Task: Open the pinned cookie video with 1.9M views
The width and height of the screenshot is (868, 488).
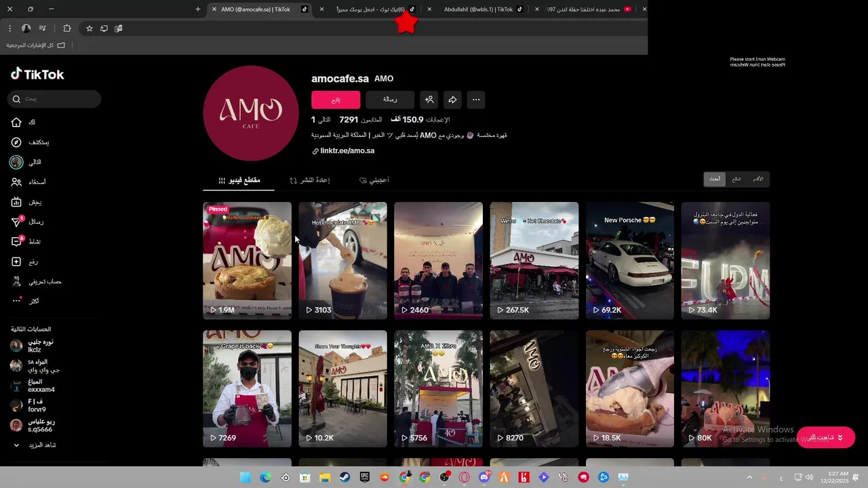Action: coord(247,260)
